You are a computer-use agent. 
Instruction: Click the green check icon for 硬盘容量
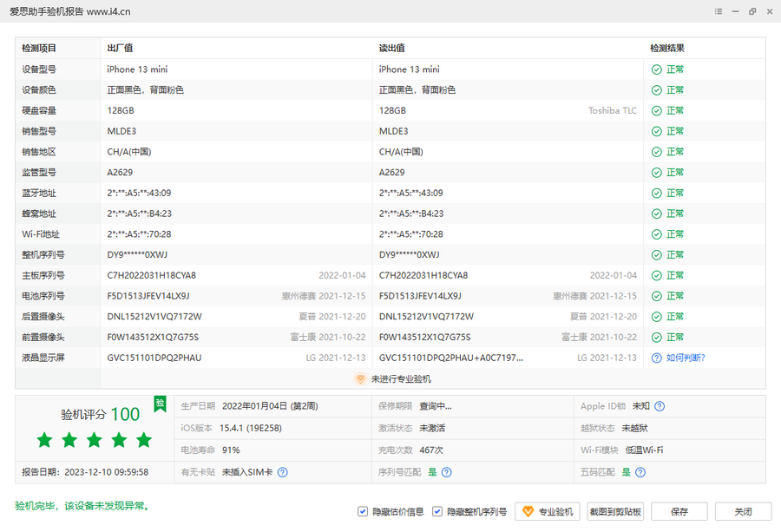[657, 110]
